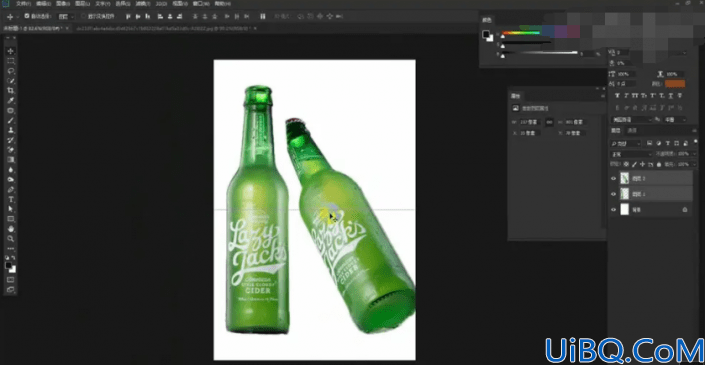705x365 pixels.
Task: Open the Image (图像) menu
Action: tap(62, 4)
